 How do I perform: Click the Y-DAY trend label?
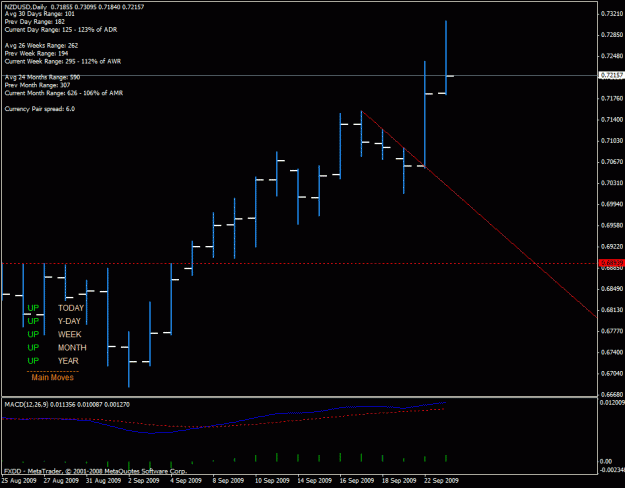point(69,321)
